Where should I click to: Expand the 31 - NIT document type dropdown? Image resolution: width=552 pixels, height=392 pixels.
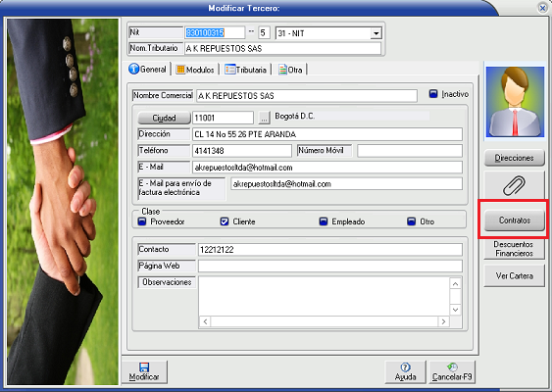click(x=376, y=33)
